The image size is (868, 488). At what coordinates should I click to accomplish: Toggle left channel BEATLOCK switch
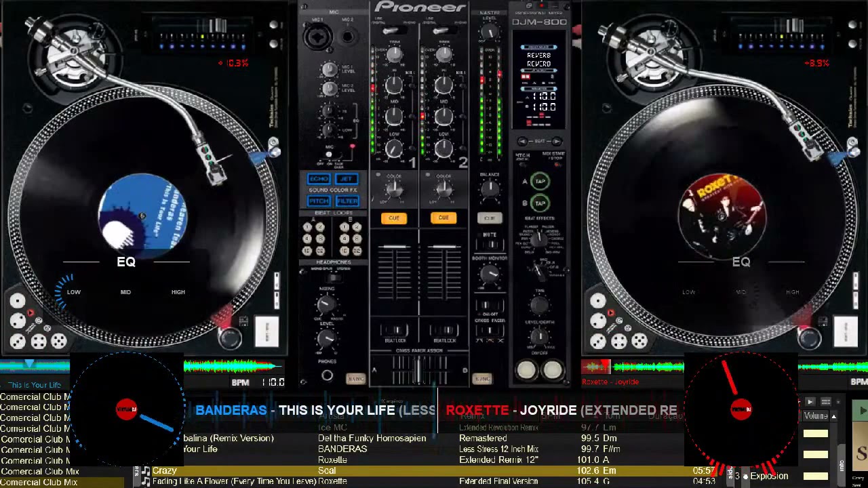[394, 331]
